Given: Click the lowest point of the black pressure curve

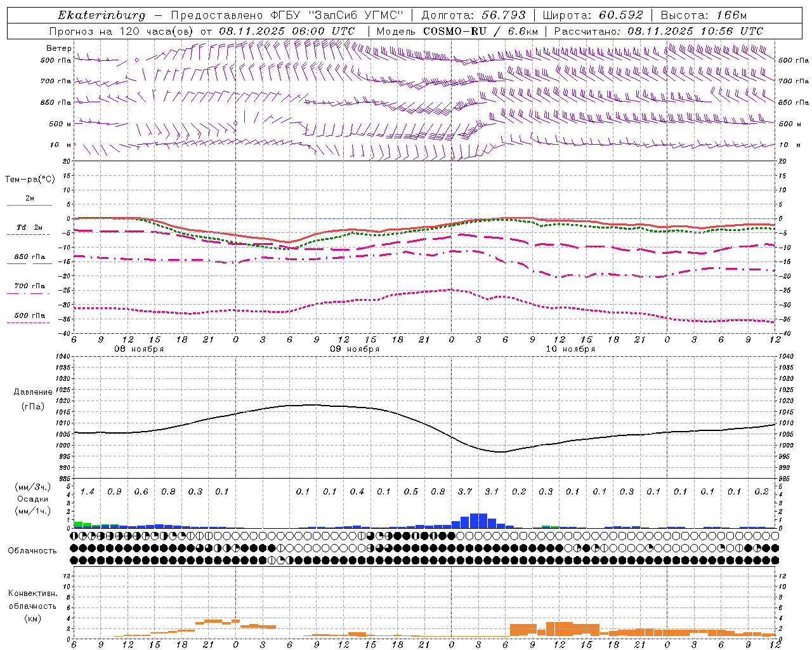Looking at the screenshot, I should [x=501, y=452].
